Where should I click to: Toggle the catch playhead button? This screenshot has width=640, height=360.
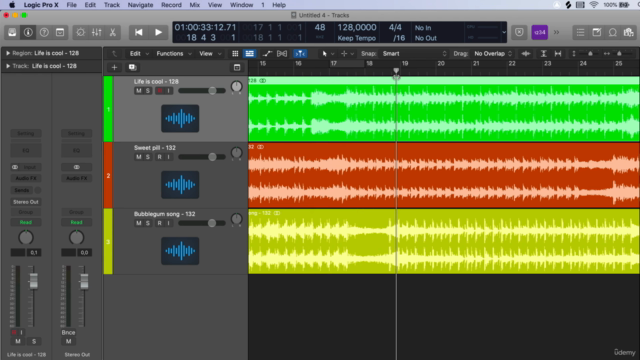[300, 53]
